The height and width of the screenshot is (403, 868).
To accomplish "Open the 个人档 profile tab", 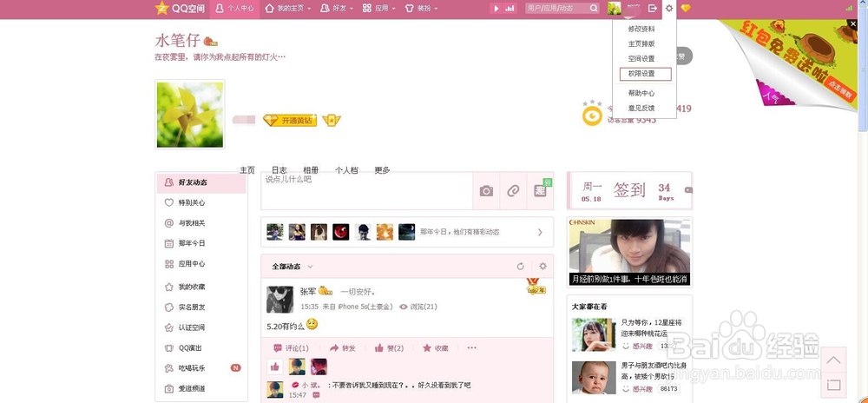I will [346, 170].
